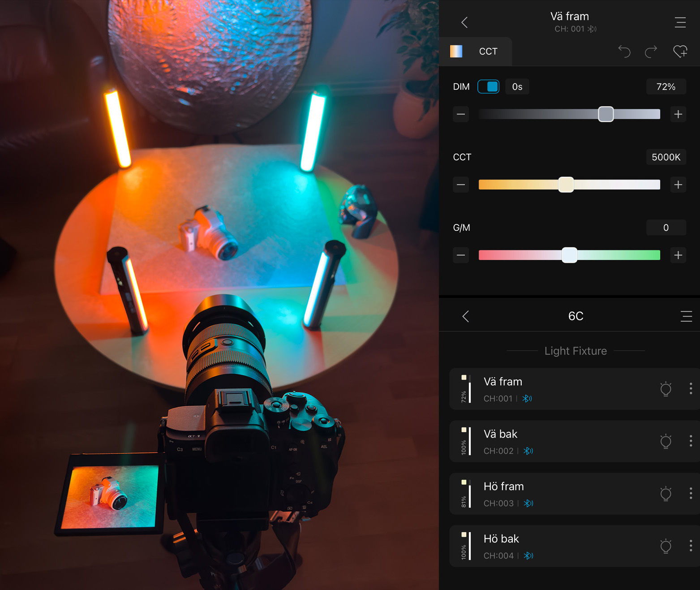
Task: Open hamburger menu in Vä fram header
Action: [680, 22]
